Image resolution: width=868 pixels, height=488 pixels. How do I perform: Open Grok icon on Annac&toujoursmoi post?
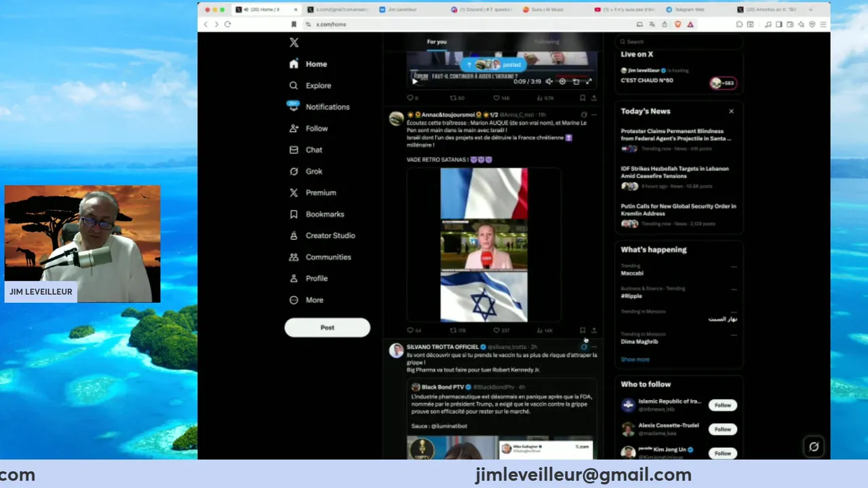pyautogui.click(x=584, y=115)
